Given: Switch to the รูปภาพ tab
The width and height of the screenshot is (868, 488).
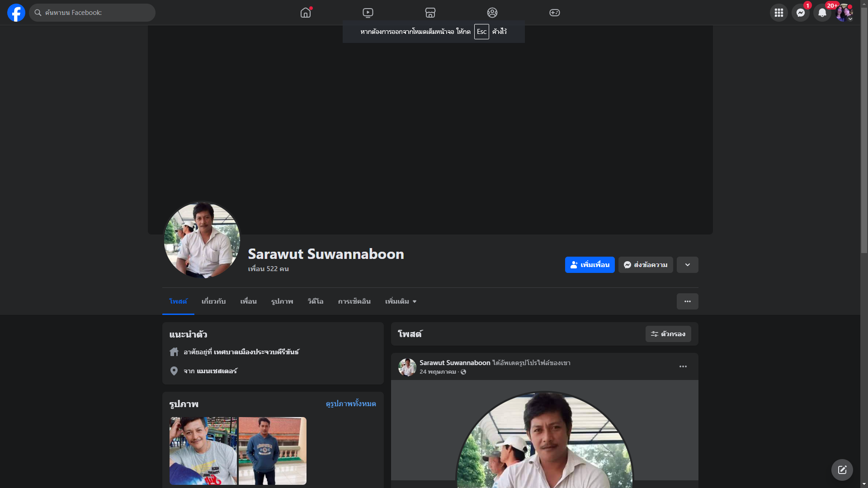Looking at the screenshot, I should pos(282,301).
